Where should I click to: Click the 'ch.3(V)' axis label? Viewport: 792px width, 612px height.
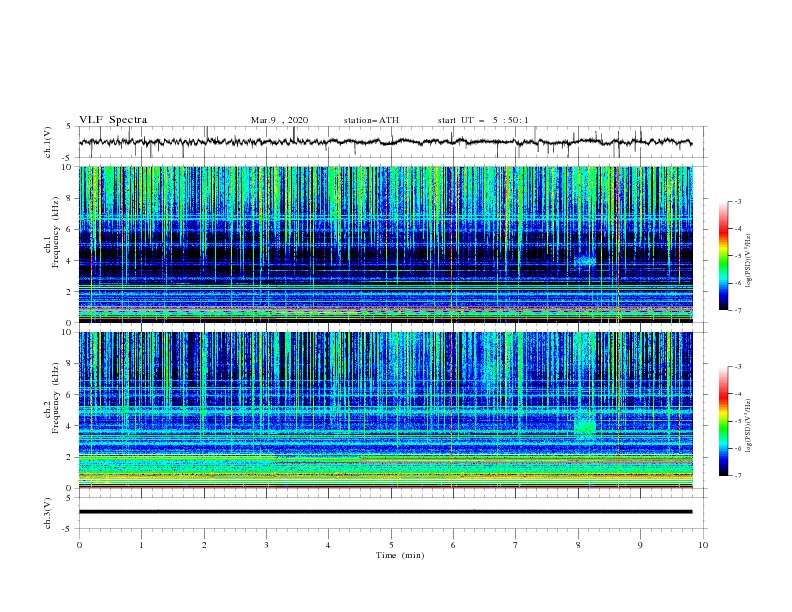tap(48, 513)
